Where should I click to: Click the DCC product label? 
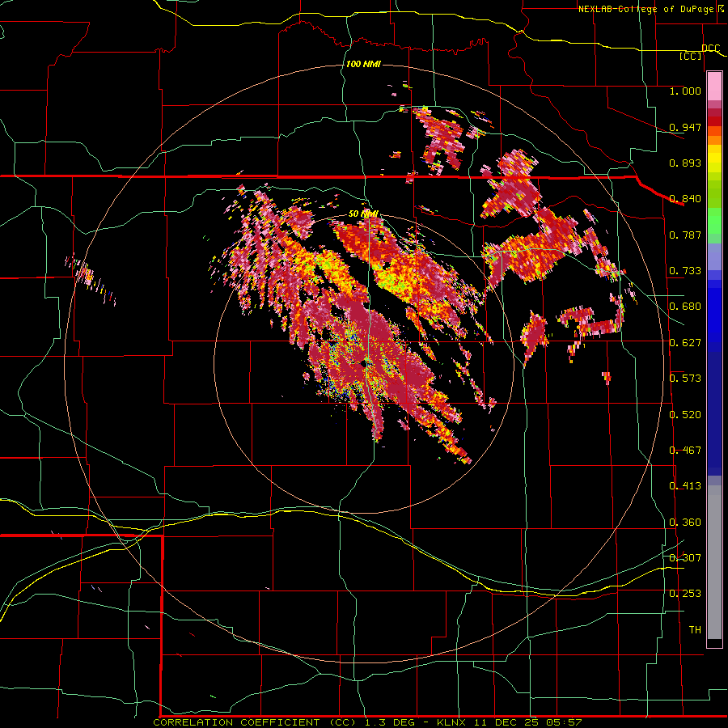(710, 48)
